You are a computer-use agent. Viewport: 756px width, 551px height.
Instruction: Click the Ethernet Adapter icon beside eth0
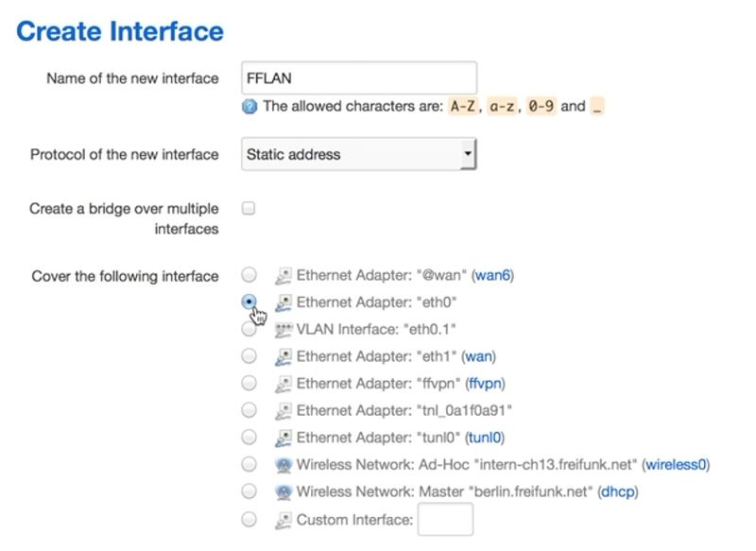point(283,301)
